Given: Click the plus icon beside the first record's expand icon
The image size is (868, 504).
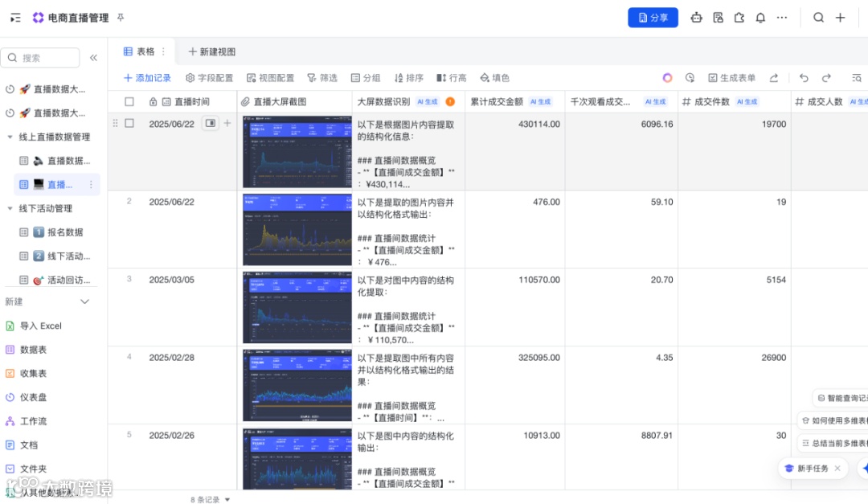Looking at the screenshot, I should pos(227,124).
